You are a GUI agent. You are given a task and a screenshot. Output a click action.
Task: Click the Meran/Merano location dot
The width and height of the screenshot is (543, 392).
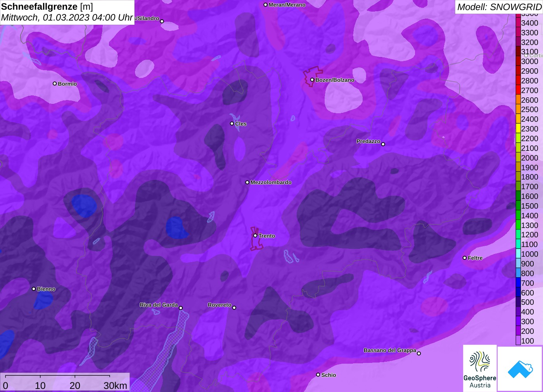[265, 5]
